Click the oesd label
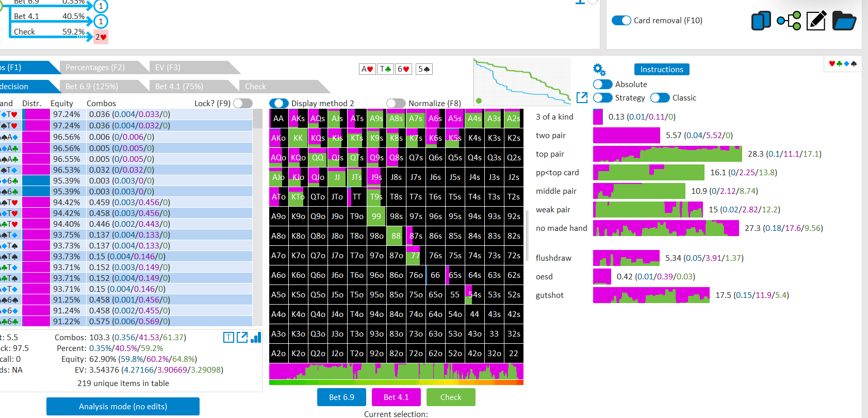 click(544, 277)
